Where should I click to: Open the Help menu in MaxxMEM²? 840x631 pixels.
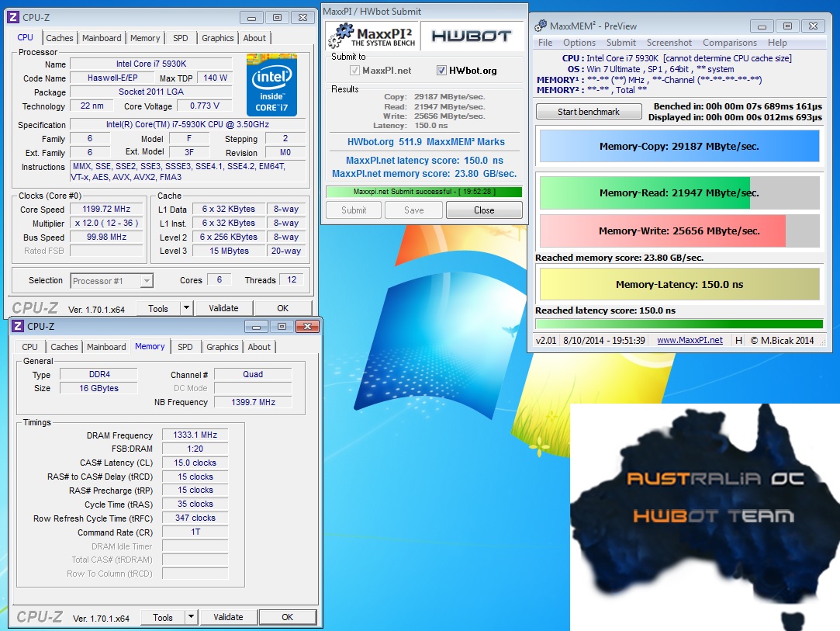click(x=777, y=43)
